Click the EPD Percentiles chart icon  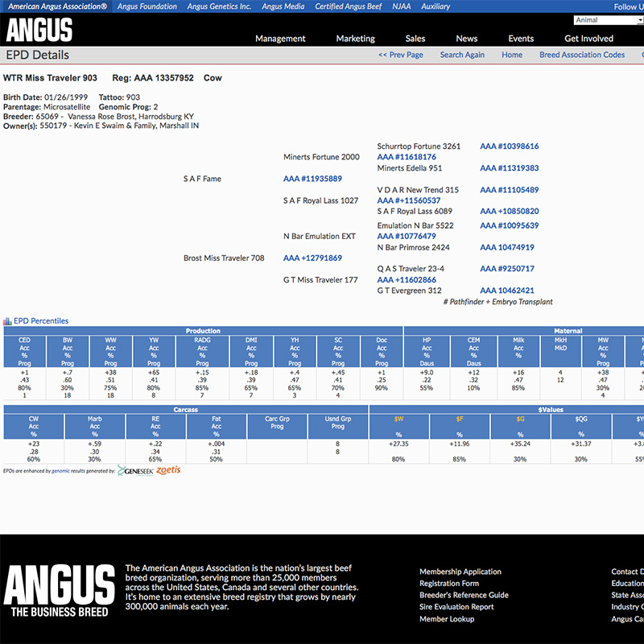pos(7,321)
